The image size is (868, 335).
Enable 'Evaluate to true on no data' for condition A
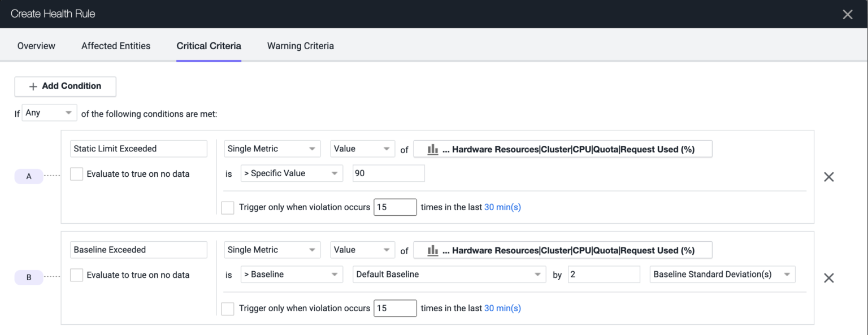(x=76, y=174)
